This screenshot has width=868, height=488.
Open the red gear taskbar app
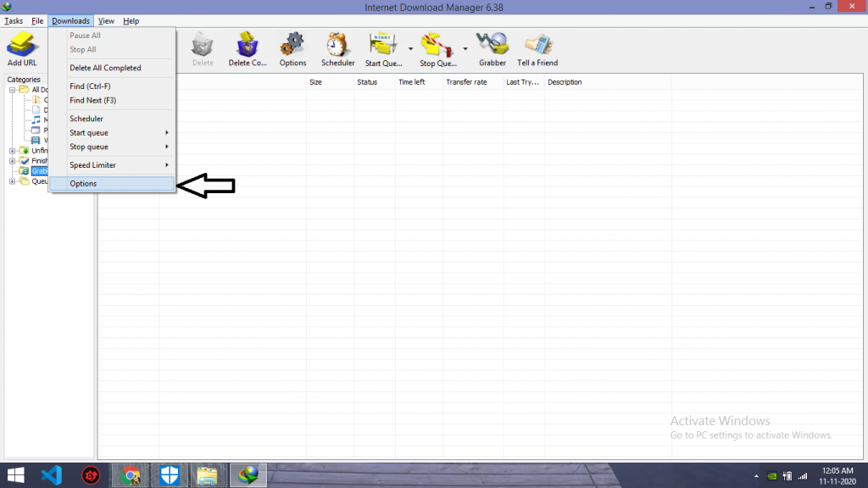pos(91,475)
